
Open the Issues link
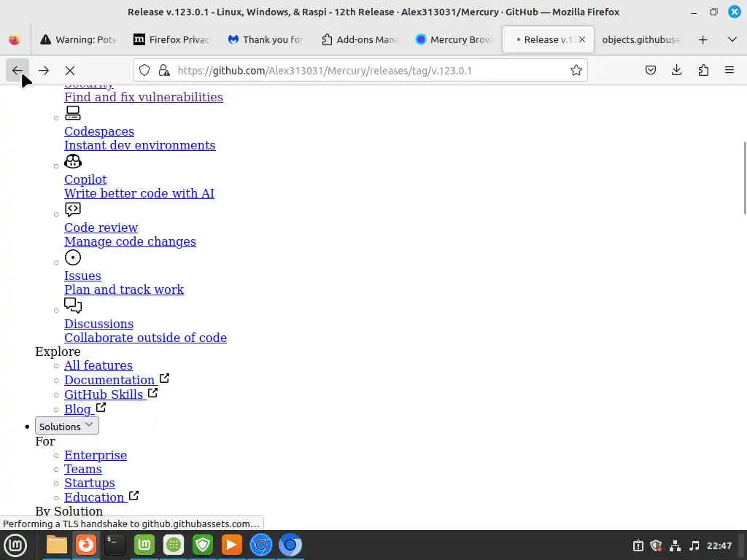click(x=82, y=276)
